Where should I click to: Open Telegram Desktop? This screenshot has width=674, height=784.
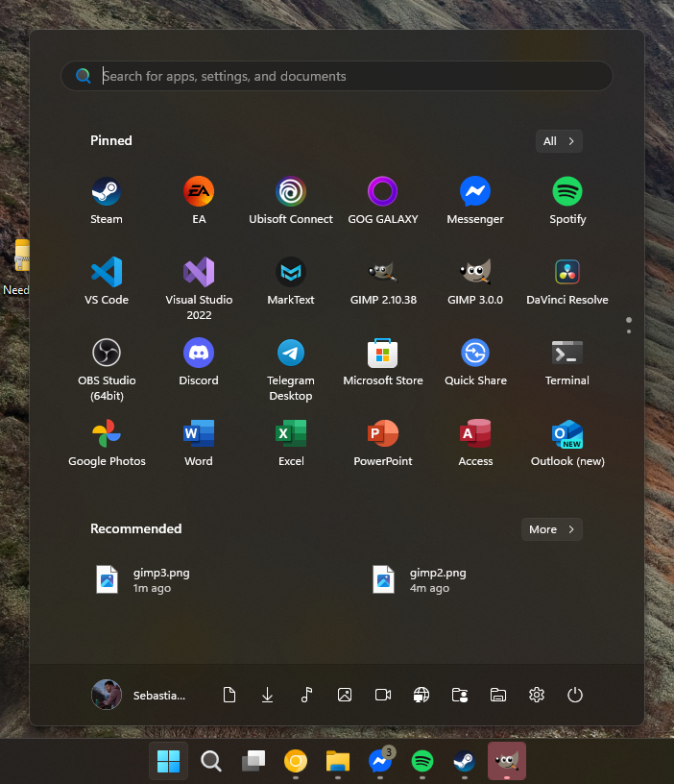[291, 370]
